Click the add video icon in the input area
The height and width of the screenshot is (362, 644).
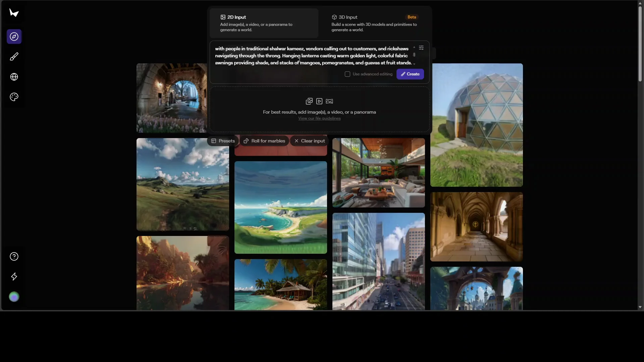click(x=319, y=101)
